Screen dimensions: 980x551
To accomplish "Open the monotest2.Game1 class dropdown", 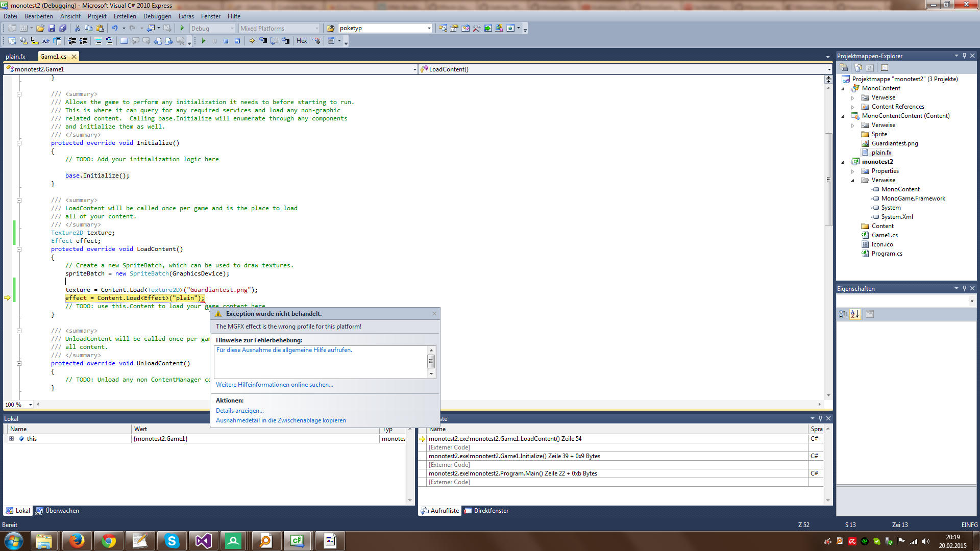I will (414, 69).
